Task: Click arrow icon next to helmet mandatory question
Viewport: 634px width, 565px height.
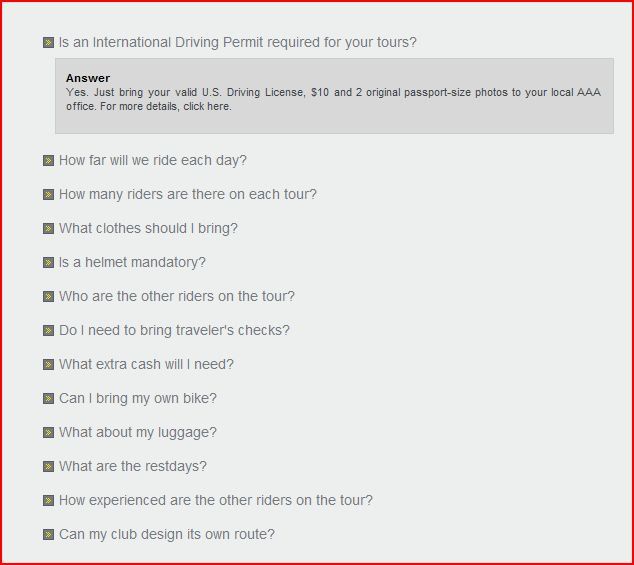Action: tap(48, 263)
